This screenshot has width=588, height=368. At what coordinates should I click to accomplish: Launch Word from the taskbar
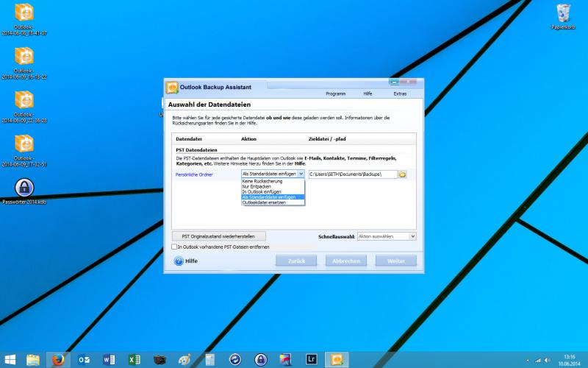[109, 360]
